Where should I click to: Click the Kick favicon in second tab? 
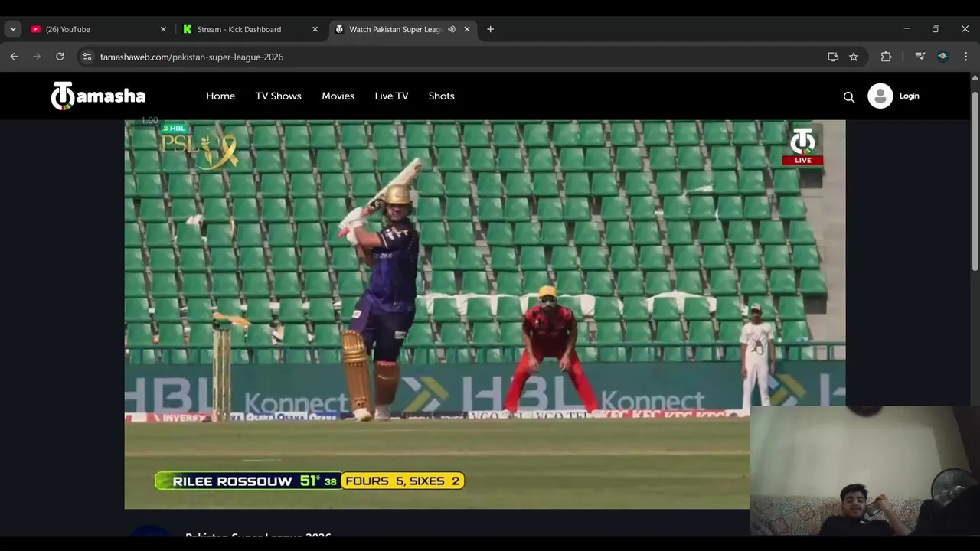coord(188,29)
